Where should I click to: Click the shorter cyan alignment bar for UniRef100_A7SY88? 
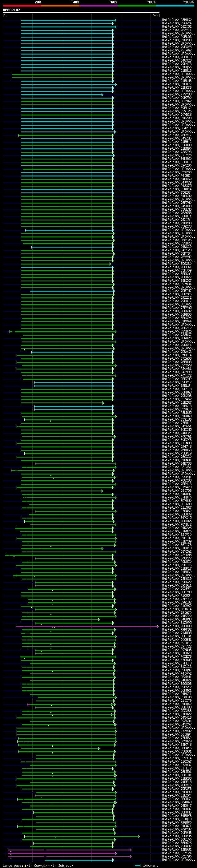pyautogui.click(x=62, y=95)
